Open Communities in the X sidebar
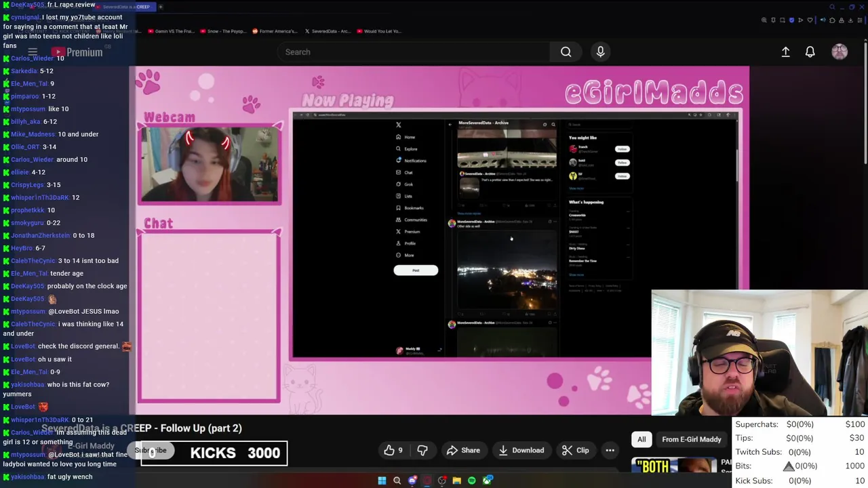 pos(412,220)
